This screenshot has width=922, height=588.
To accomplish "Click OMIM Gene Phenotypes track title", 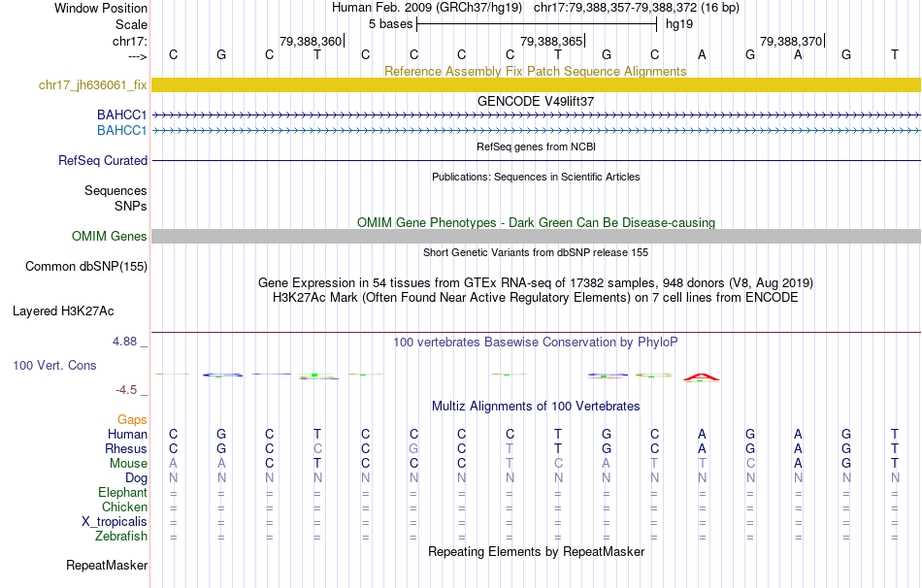I will (536, 223).
